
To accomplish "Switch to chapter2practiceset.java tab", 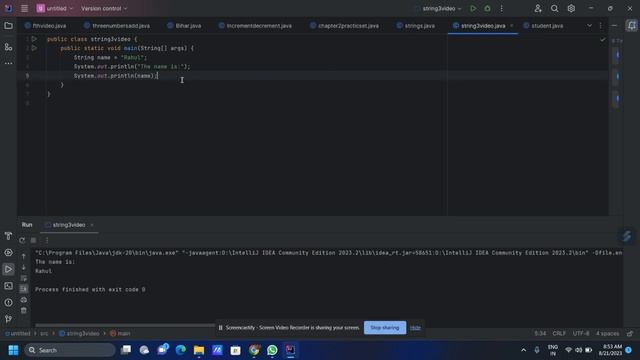I will pyautogui.click(x=345, y=26).
